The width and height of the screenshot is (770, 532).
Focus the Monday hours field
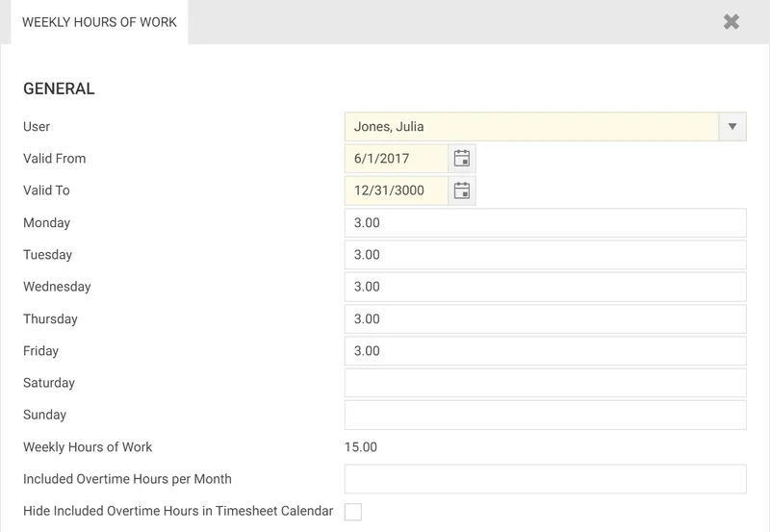[x=545, y=223]
